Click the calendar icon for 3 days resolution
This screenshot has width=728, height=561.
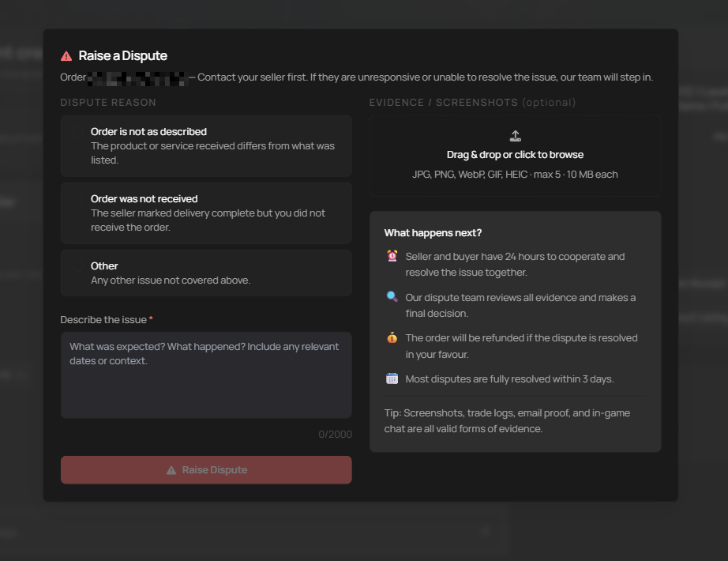click(392, 378)
